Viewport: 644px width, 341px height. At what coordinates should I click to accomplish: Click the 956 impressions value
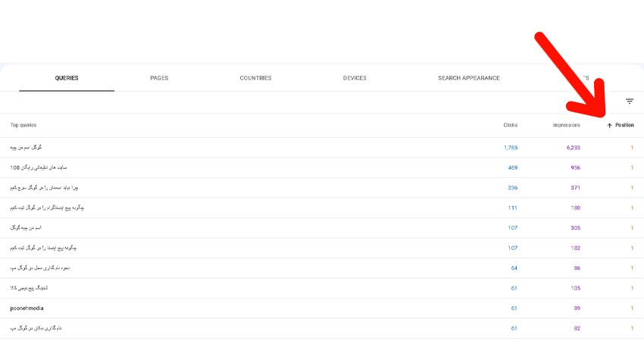tap(575, 167)
